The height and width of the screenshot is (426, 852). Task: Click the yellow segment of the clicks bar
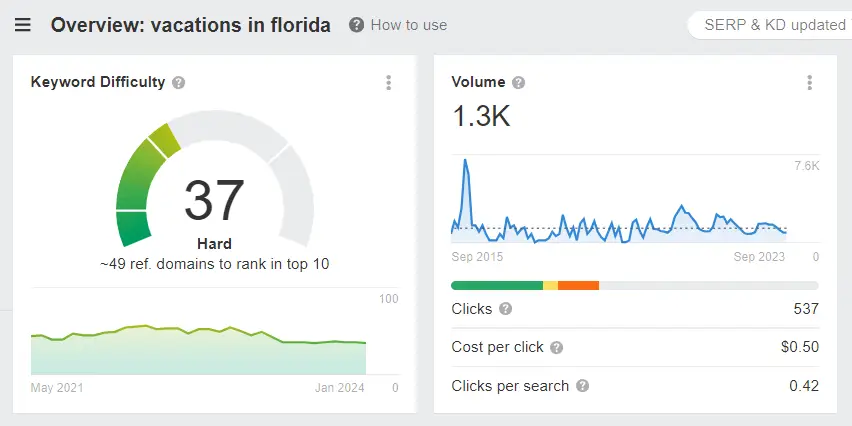pyautogui.click(x=550, y=286)
